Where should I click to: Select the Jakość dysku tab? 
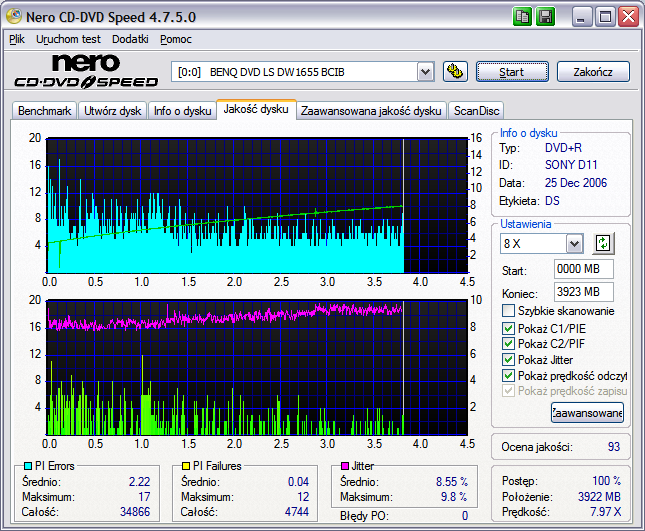pyautogui.click(x=256, y=109)
